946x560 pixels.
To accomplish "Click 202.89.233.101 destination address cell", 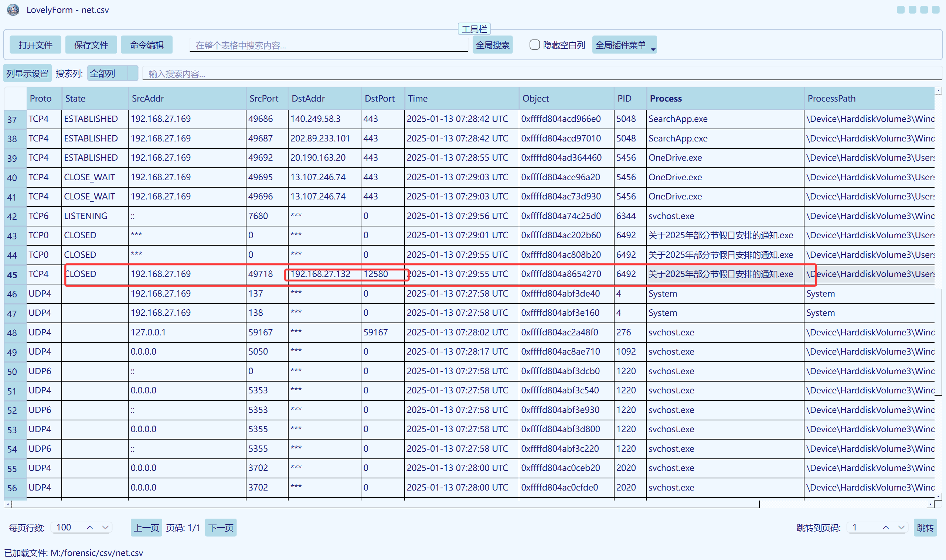I will [x=325, y=139].
